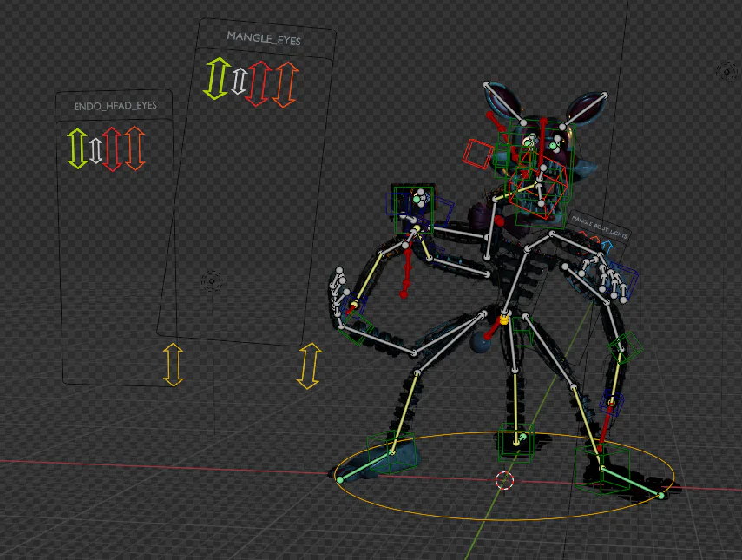Select red arrow in ENDO_HEAD_EYES panel
742x560 pixels.
(x=113, y=148)
